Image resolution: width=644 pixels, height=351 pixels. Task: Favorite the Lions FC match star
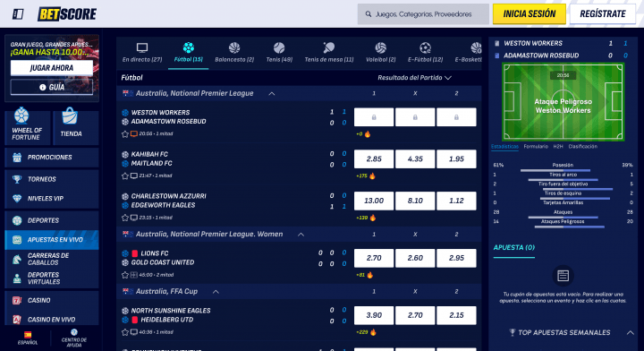tap(125, 275)
